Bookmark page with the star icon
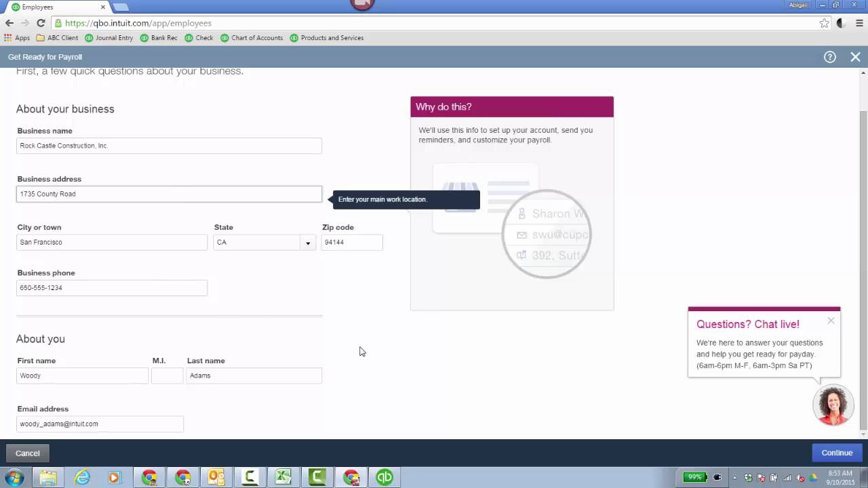868x488 pixels. click(x=824, y=23)
